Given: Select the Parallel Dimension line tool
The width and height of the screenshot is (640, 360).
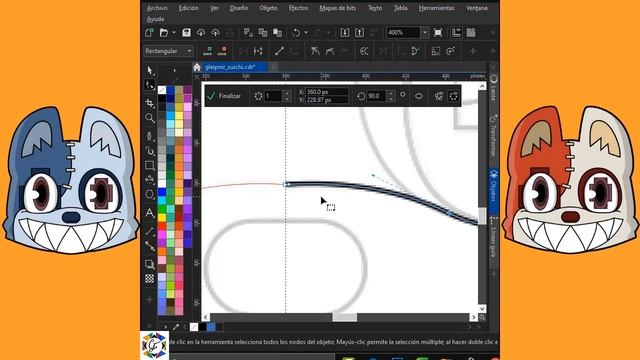Looking at the screenshot, I should 150,231.
